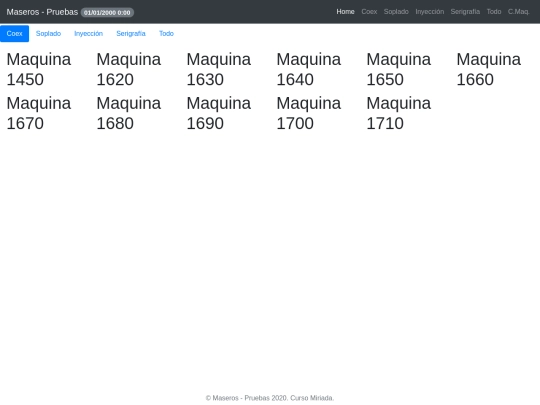This screenshot has height=405, width=540.
Task: Switch to the Soplado pill tab
Action: 48,33
